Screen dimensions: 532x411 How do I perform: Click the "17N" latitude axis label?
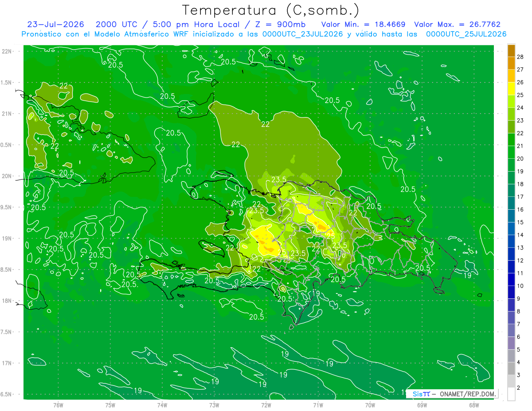tap(7, 363)
